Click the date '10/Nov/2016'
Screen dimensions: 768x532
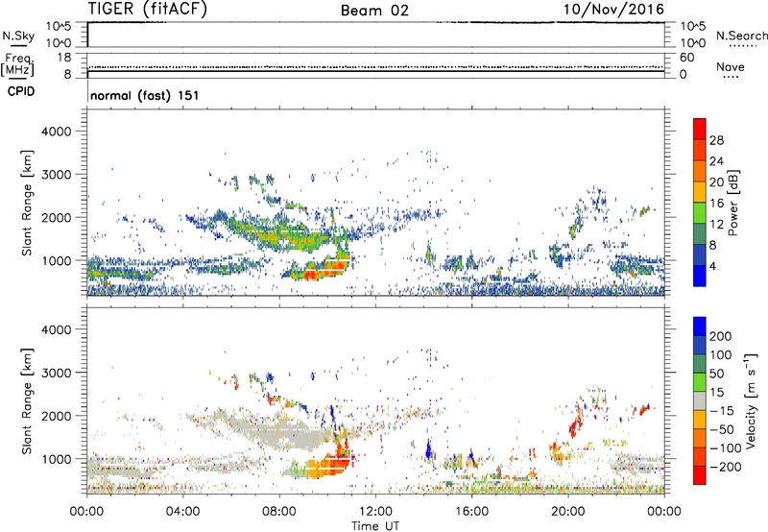[x=613, y=10]
